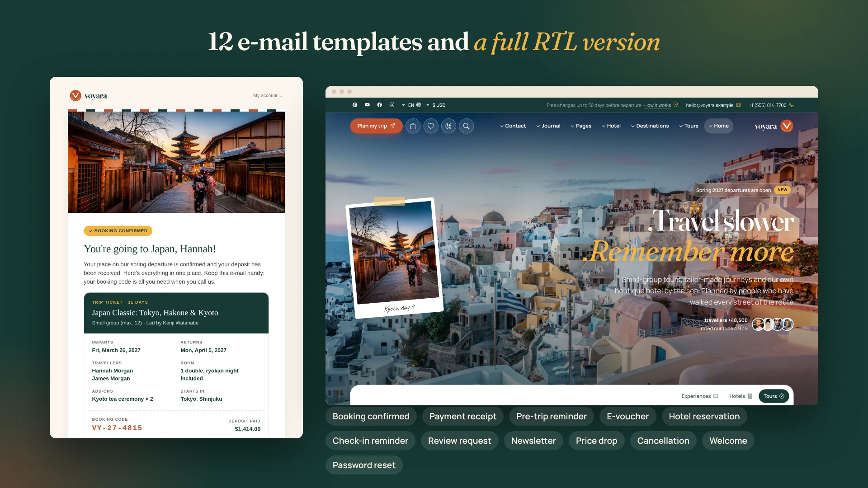
Task: Expand the Destinations menu
Action: coord(650,126)
